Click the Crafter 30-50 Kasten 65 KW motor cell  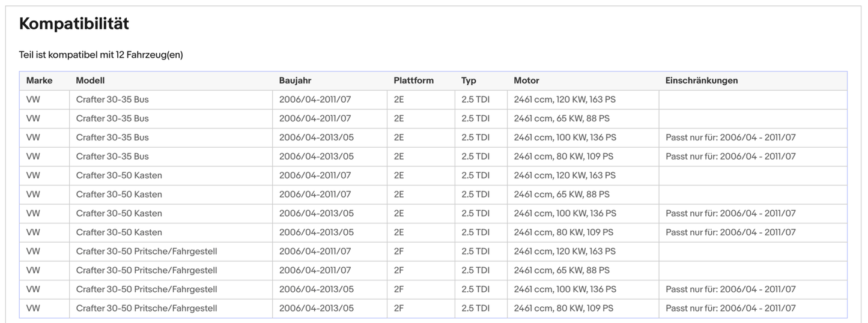point(562,195)
